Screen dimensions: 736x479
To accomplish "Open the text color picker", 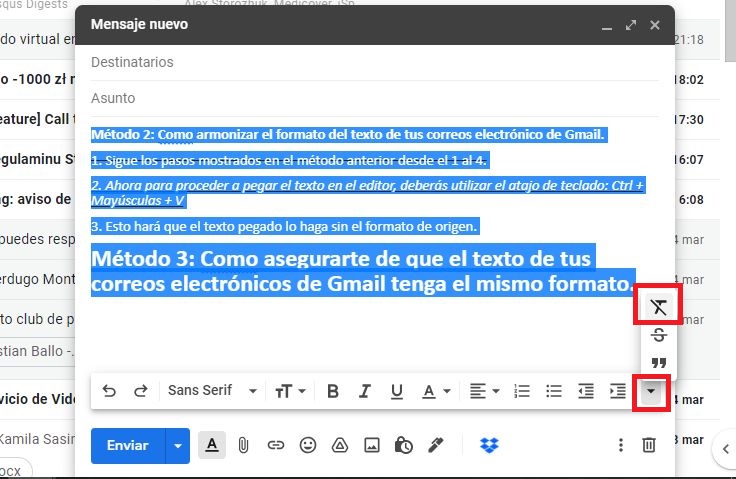I will (x=437, y=391).
